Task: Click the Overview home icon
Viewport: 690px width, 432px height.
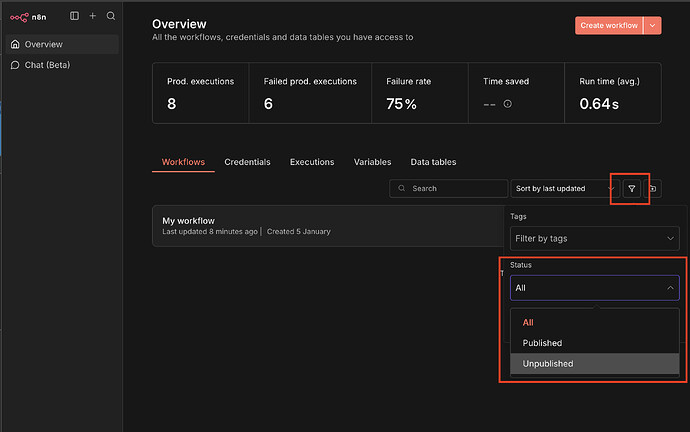Action: [x=15, y=44]
